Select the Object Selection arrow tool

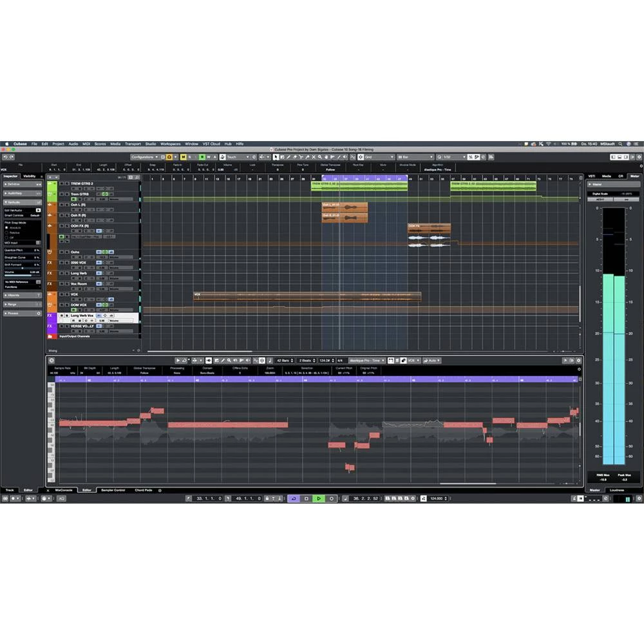[275, 157]
